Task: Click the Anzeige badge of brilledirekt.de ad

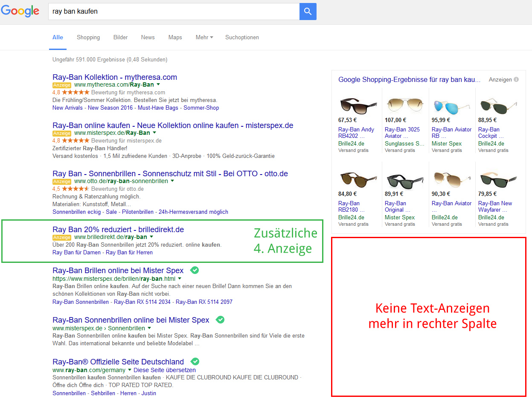Action: 62,237
